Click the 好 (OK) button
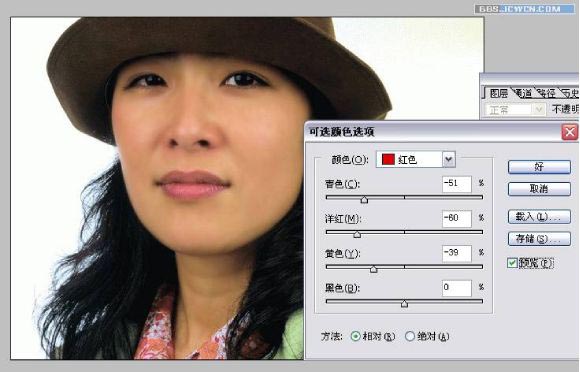Viewport: 580px width, 372px height. [539, 167]
